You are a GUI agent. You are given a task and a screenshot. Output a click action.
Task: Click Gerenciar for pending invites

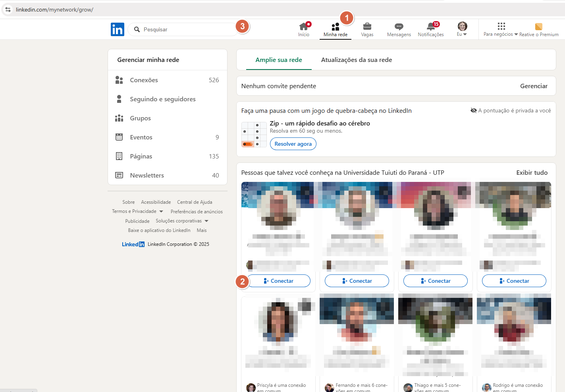(534, 86)
